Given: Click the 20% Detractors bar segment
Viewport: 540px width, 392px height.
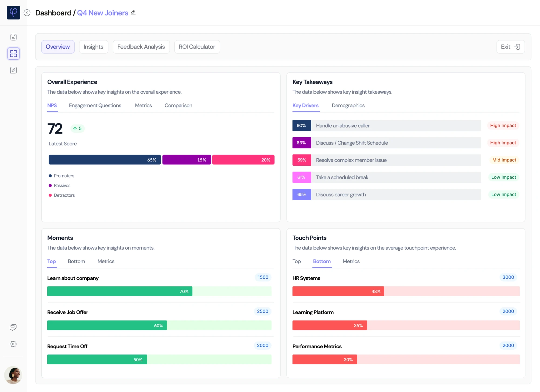Looking at the screenshot, I should tap(243, 160).
